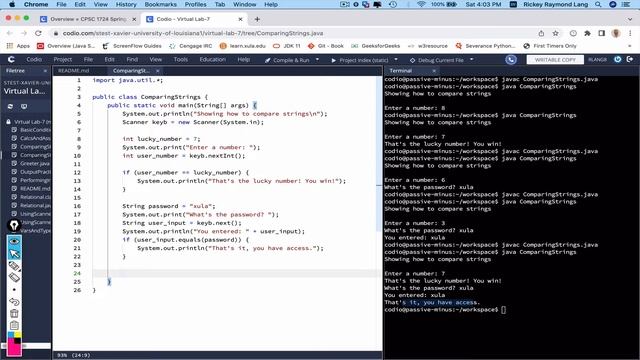Bookmark this page with the star icon

[556, 33]
